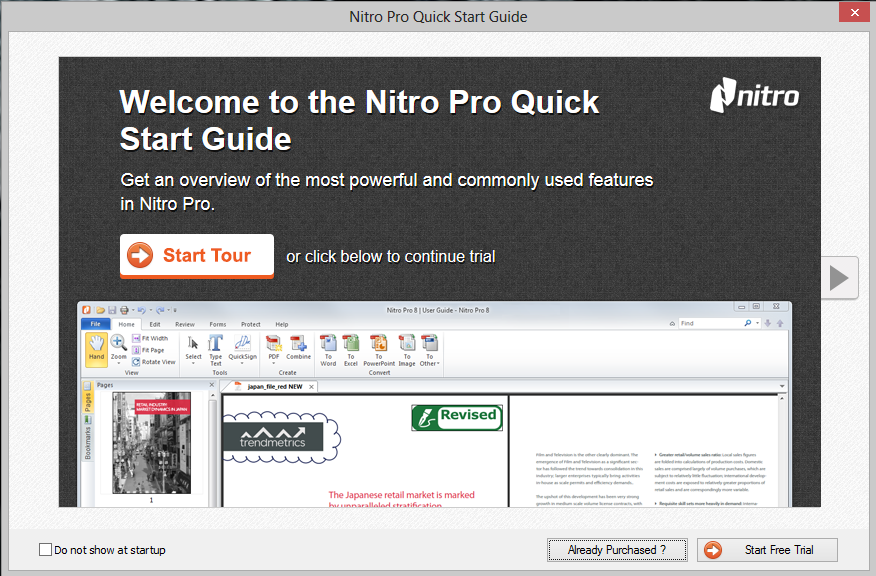Click the To Other convert icon
This screenshot has height=576, width=876.
(429, 350)
